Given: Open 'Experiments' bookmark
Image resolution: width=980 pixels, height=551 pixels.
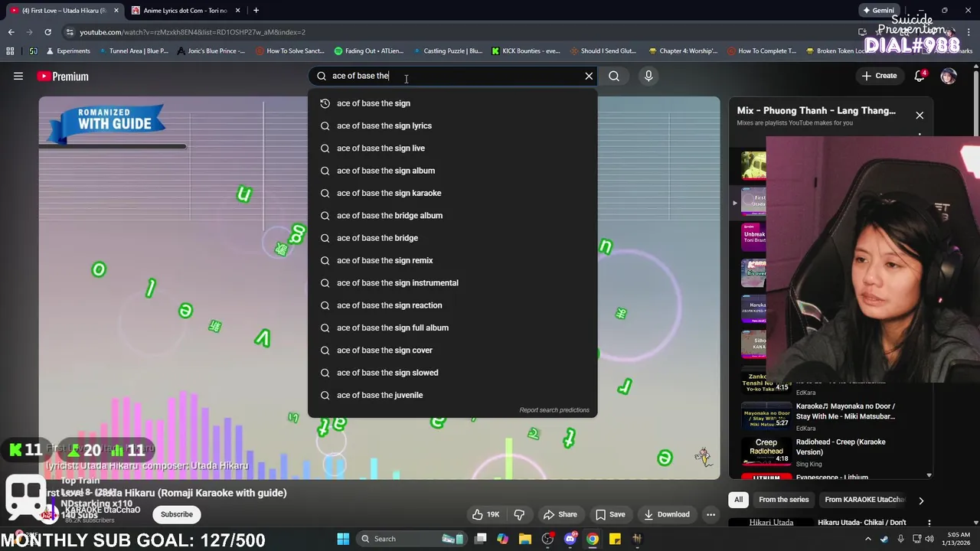Looking at the screenshot, I should tap(68, 51).
